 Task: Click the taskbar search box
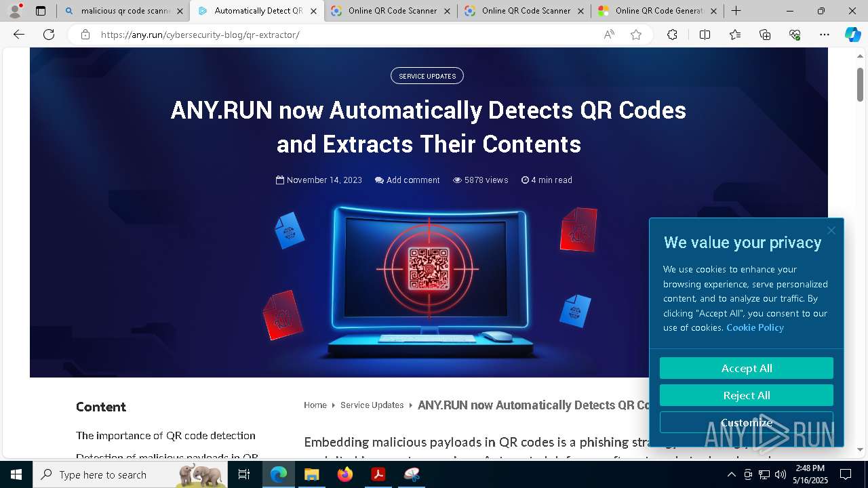pos(130,474)
